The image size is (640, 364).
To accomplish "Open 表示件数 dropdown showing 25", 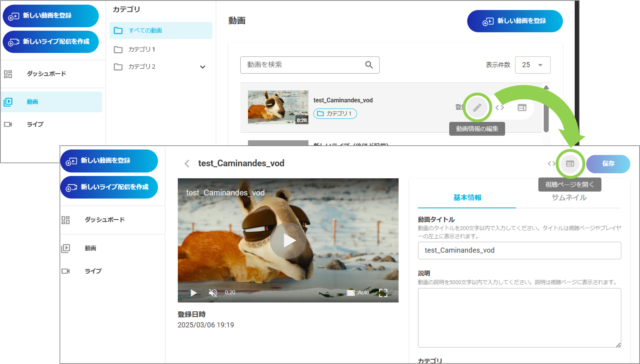I will 533,65.
